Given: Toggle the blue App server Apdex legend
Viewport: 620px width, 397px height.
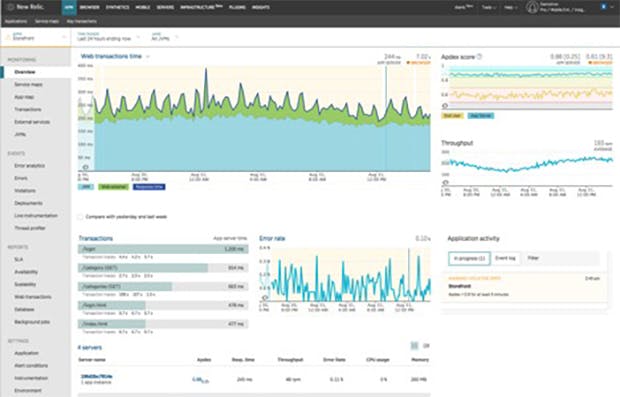Looking at the screenshot, I should pos(481,116).
